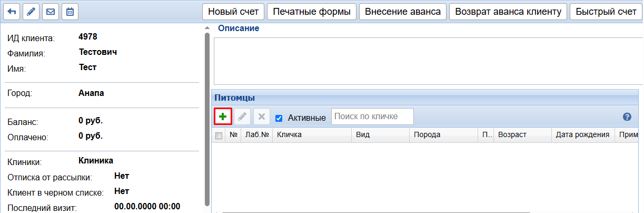
Task: Click the Новый счет button
Action: 233,12
